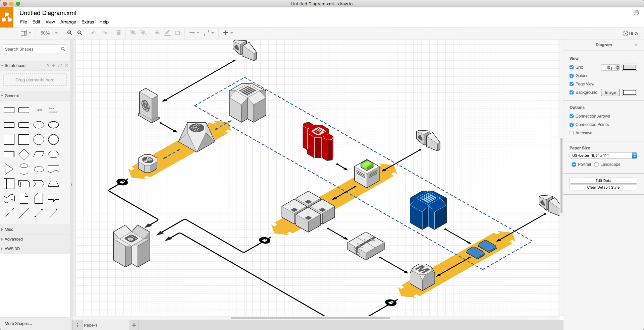
Task: Click the fullscreen icon in toolbar
Action: click(x=625, y=34)
